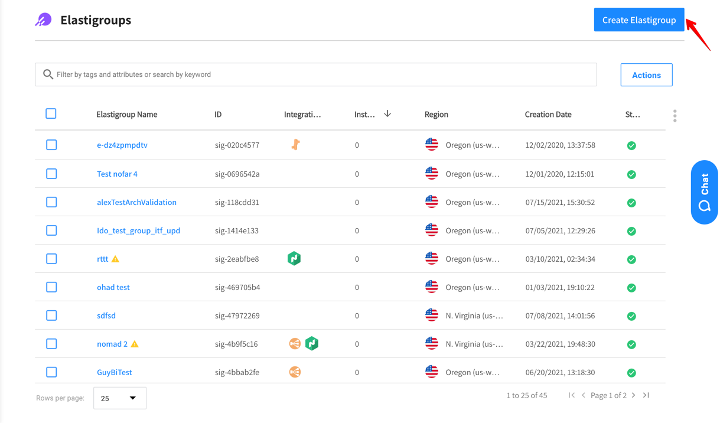
Task: Click the green Nomad integration icon for rttt
Action: pyautogui.click(x=294, y=258)
